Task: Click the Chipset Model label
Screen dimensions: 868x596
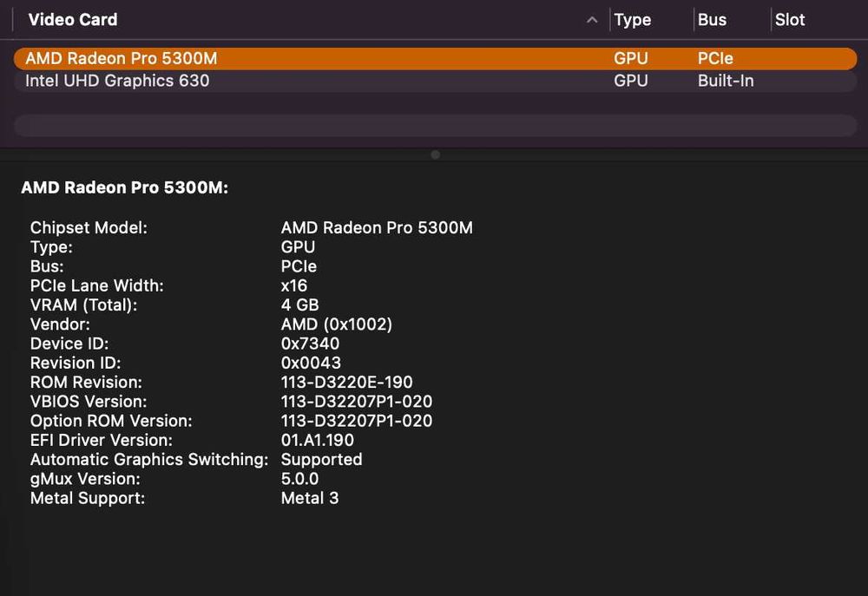Action: point(89,228)
